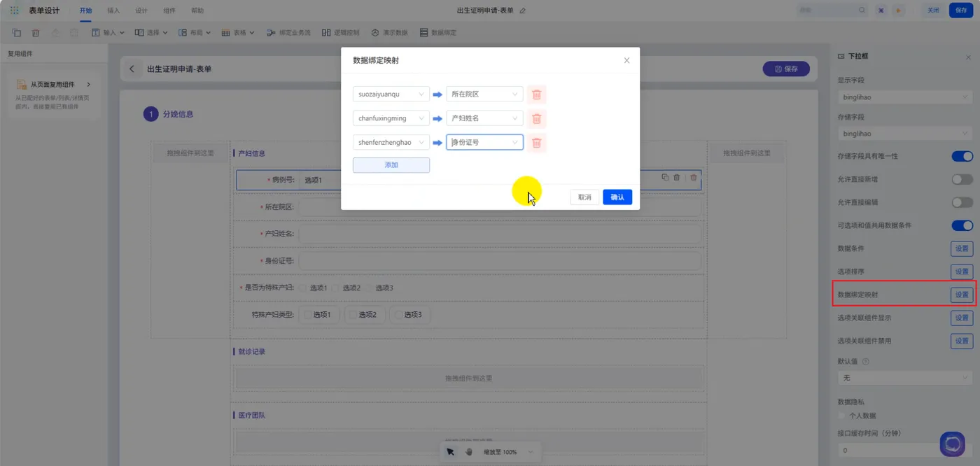The width and height of the screenshot is (980, 466).
Task: Click the orange play preview icon
Action: click(899, 10)
